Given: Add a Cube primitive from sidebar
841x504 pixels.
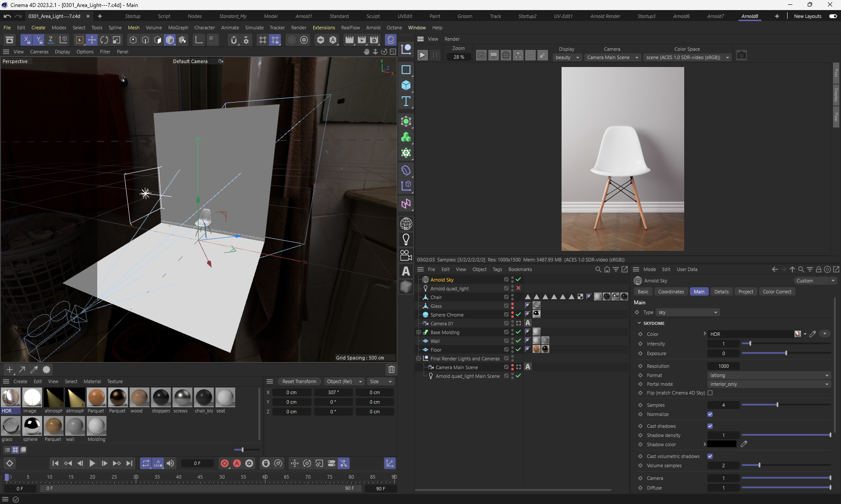Looking at the screenshot, I should coord(406,85).
